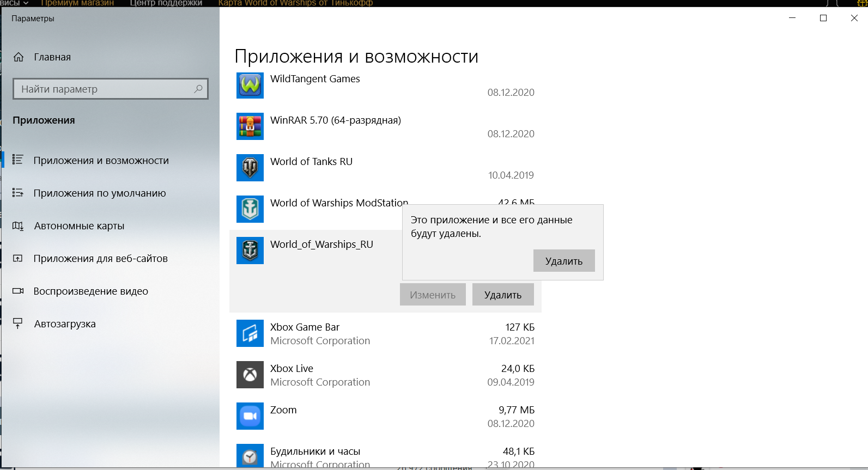Click the World of Tanks RU icon
Screen dimensions: 868x470
[250, 168]
